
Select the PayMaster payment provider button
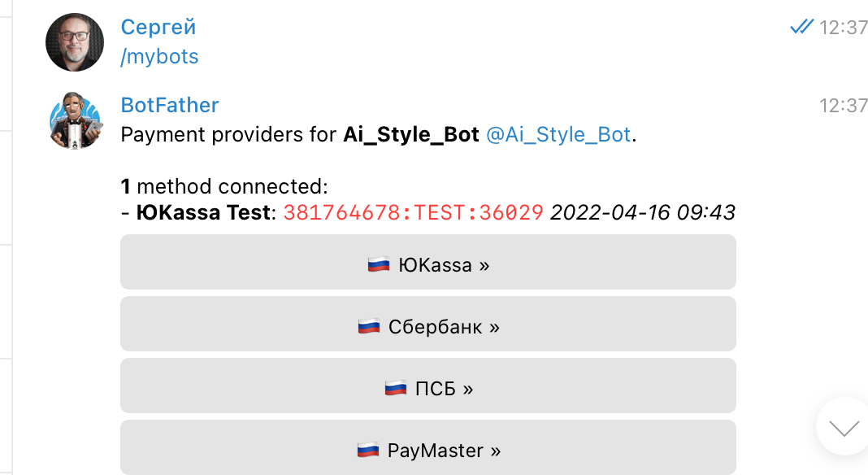pyautogui.click(x=428, y=447)
